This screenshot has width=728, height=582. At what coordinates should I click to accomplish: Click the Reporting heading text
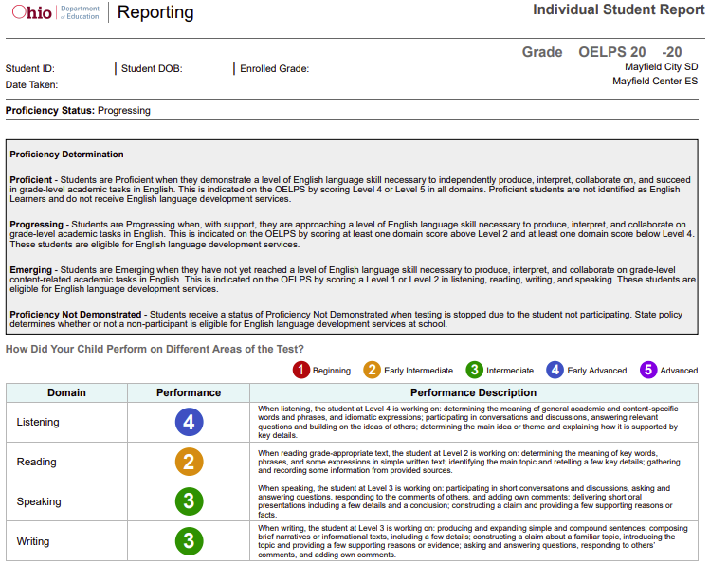[x=155, y=12]
